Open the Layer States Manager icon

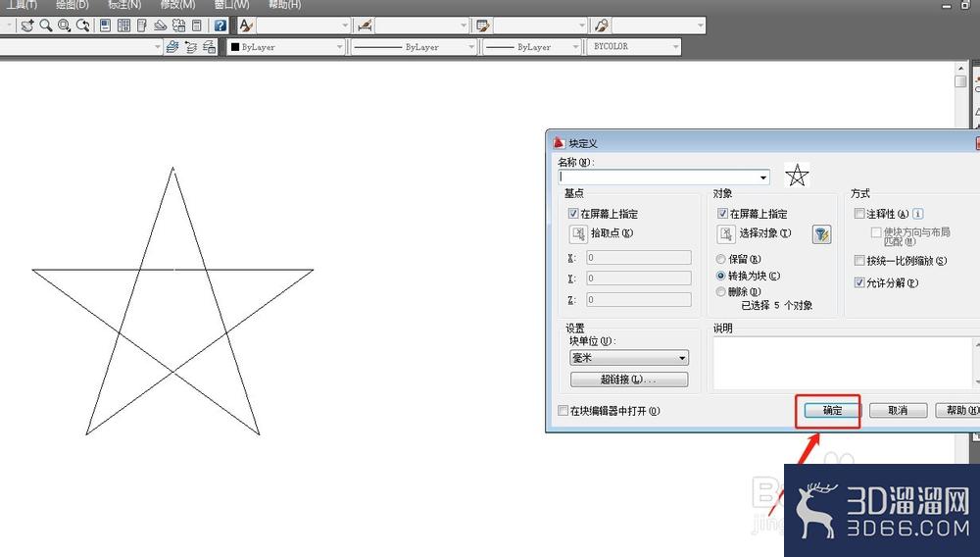pyautogui.click(x=209, y=47)
